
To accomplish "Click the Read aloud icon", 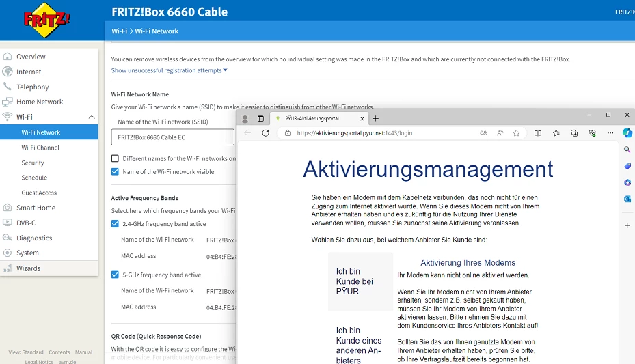I will tap(500, 133).
